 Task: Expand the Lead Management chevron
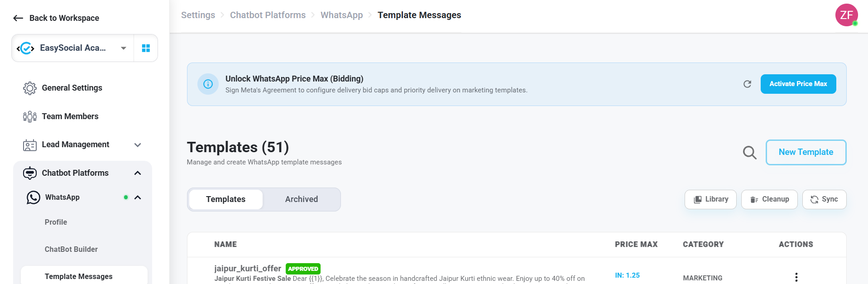point(138,145)
